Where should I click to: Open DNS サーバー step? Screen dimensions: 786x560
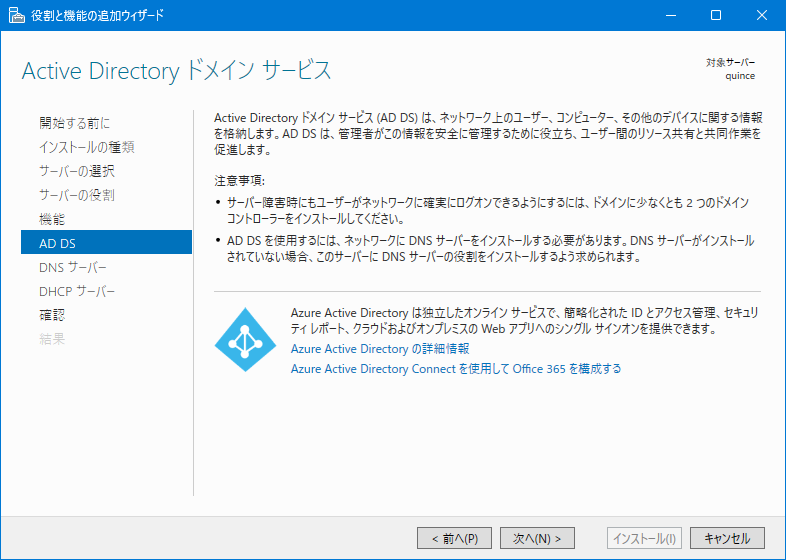tap(73, 267)
